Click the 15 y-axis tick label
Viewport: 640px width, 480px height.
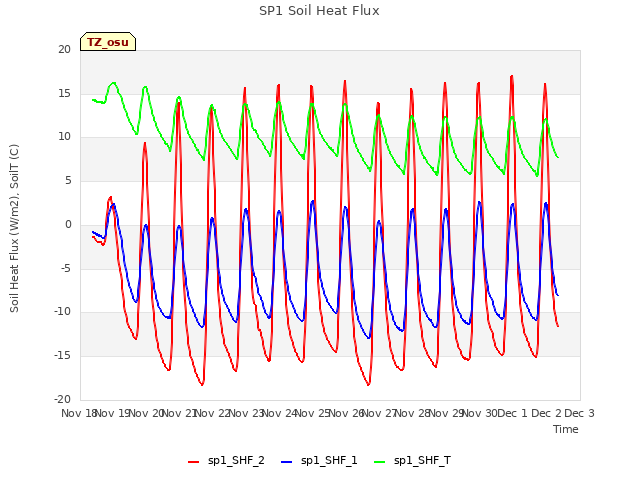coord(64,93)
